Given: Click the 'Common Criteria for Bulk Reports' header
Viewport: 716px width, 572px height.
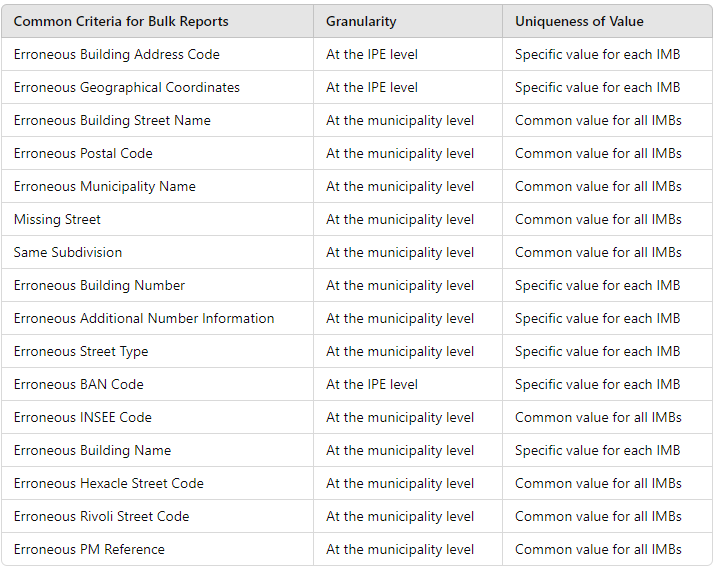Looking at the screenshot, I should tap(121, 21).
